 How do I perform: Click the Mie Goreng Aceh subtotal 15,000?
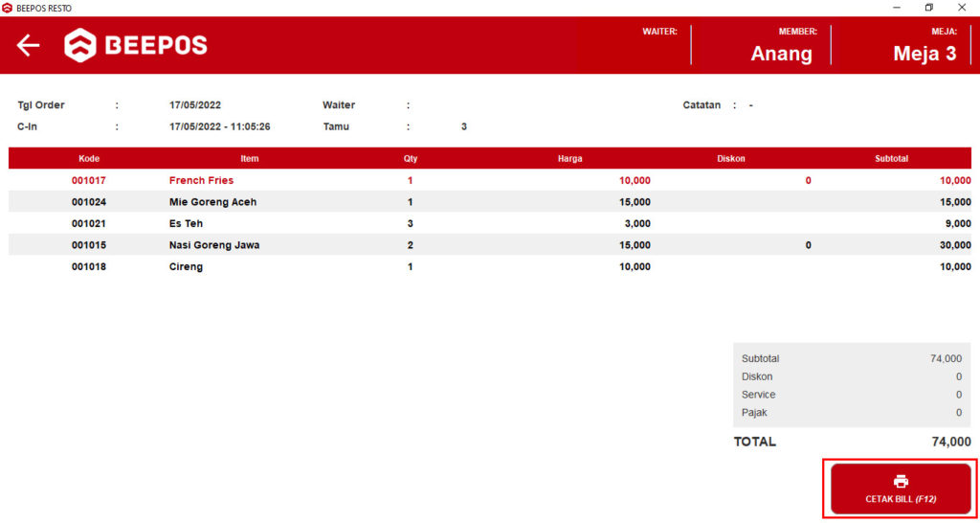coord(956,202)
